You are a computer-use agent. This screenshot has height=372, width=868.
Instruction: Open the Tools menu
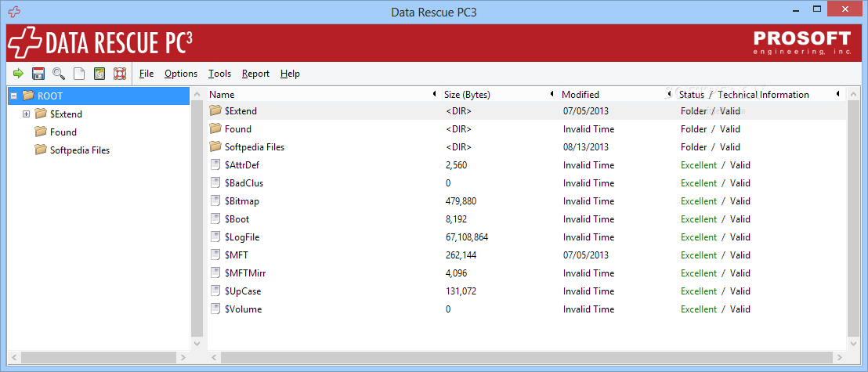click(x=220, y=74)
